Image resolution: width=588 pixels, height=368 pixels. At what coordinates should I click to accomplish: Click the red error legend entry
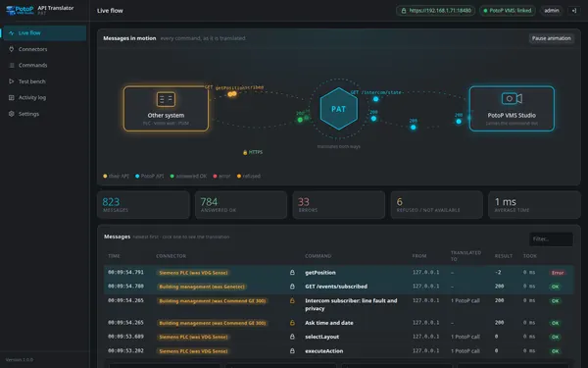coord(221,176)
